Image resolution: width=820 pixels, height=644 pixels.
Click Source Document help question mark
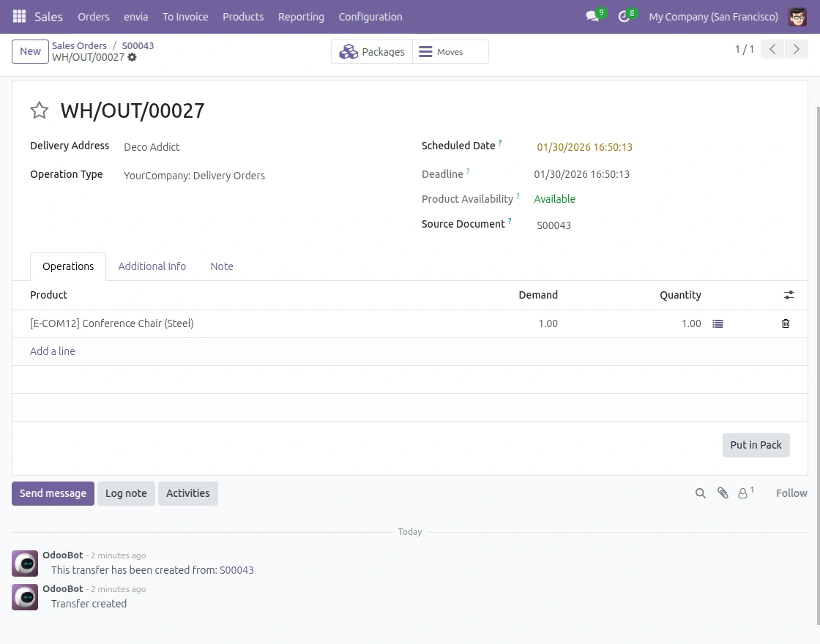pyautogui.click(x=510, y=221)
